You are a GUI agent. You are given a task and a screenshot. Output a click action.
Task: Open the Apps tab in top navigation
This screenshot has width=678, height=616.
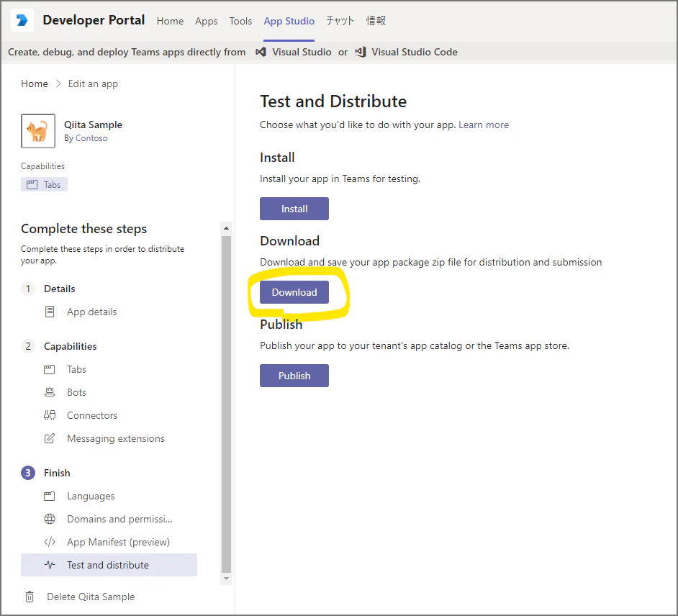pos(207,21)
